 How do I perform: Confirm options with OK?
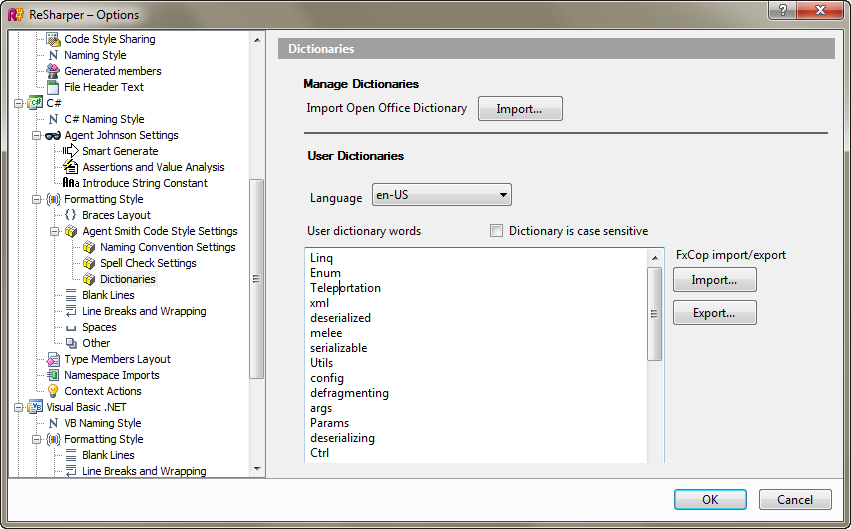(x=710, y=500)
